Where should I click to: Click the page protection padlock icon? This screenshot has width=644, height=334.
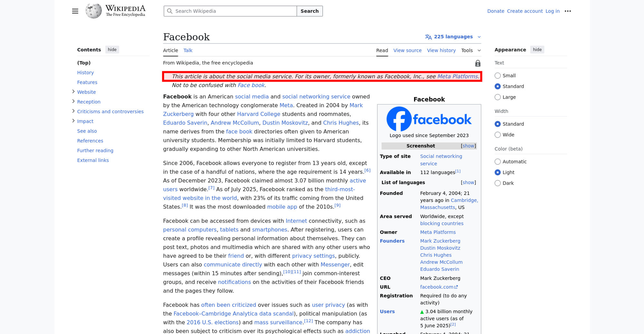click(x=478, y=63)
